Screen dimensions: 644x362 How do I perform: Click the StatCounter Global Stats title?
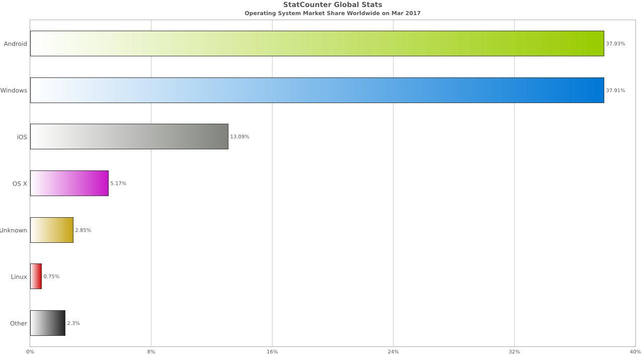(x=333, y=5)
